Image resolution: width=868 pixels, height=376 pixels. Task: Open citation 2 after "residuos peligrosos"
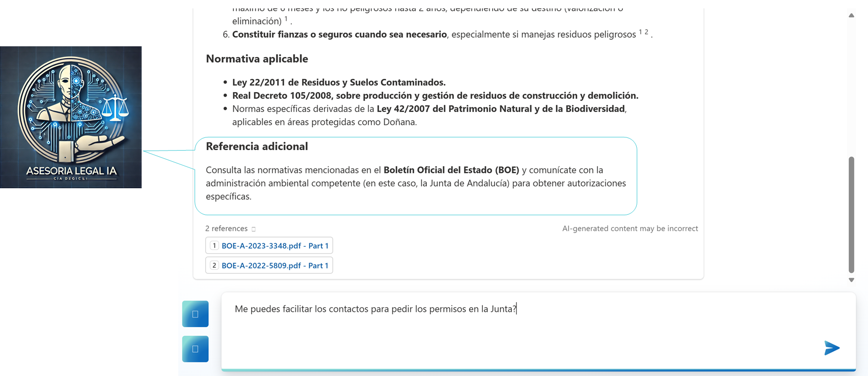pyautogui.click(x=646, y=32)
